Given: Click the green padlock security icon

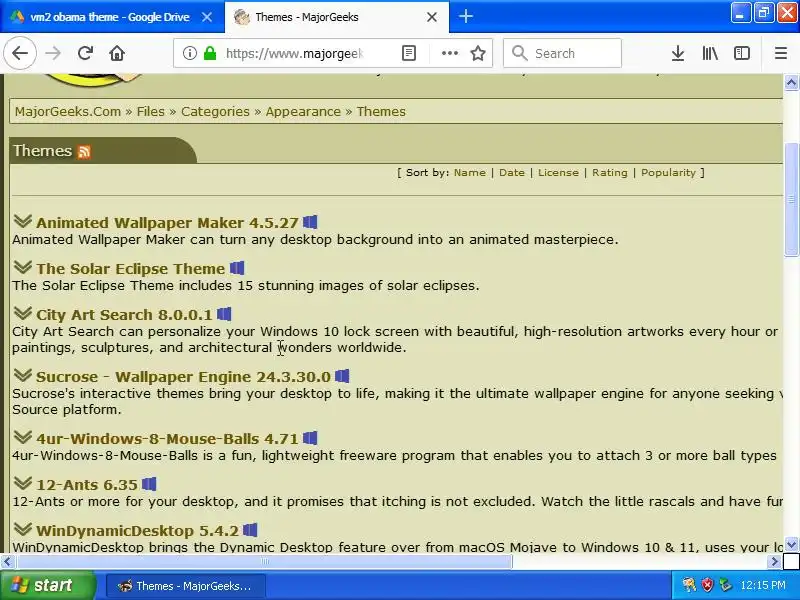Looking at the screenshot, I should pos(210,53).
